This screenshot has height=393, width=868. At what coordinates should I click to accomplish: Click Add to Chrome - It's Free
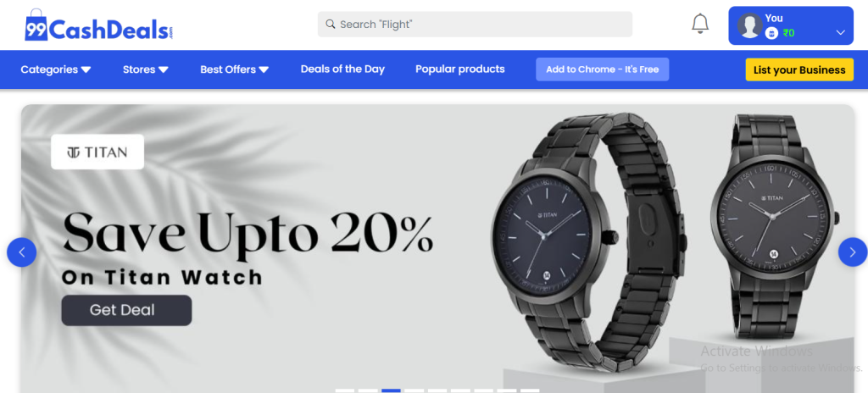pos(603,69)
